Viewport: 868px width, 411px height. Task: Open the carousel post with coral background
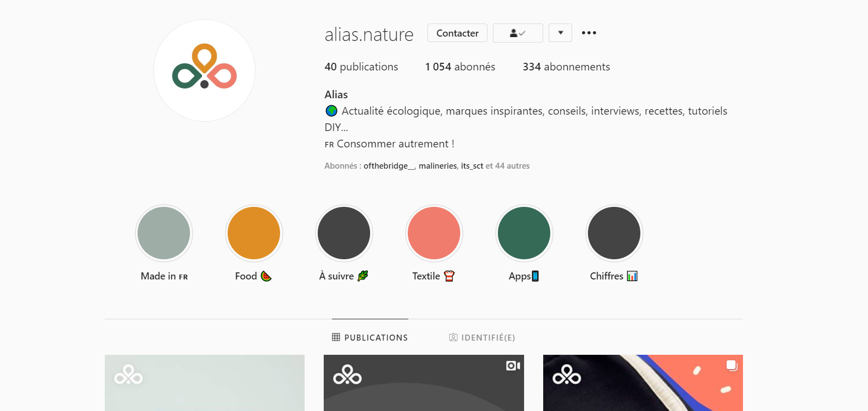click(x=643, y=383)
